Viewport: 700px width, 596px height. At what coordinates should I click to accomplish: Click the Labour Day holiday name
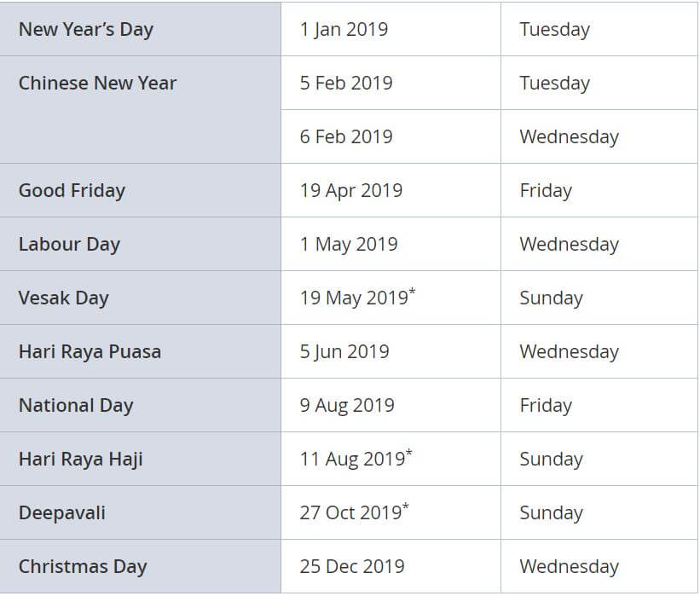point(69,244)
